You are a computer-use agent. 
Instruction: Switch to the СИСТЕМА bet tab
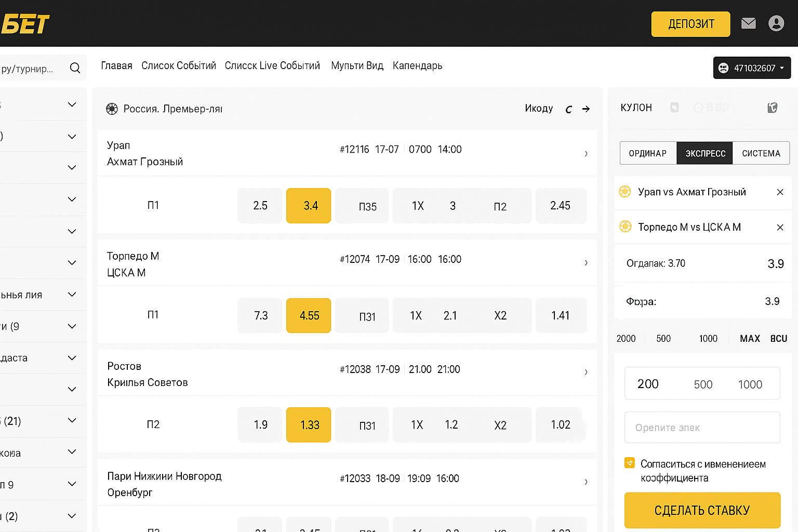pyautogui.click(x=761, y=153)
